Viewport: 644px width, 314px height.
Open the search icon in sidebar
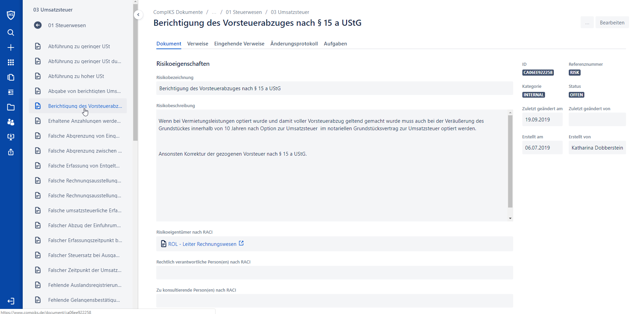[11, 33]
